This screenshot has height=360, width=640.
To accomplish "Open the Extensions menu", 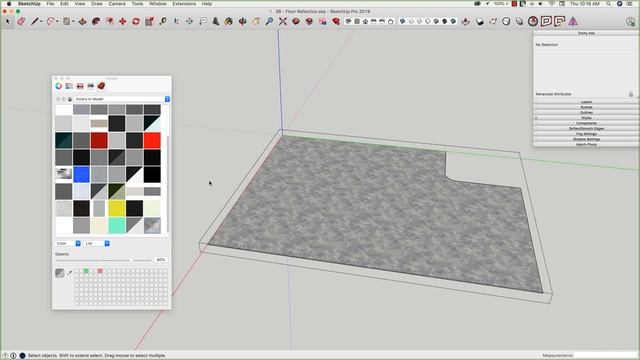I will 184,4.
